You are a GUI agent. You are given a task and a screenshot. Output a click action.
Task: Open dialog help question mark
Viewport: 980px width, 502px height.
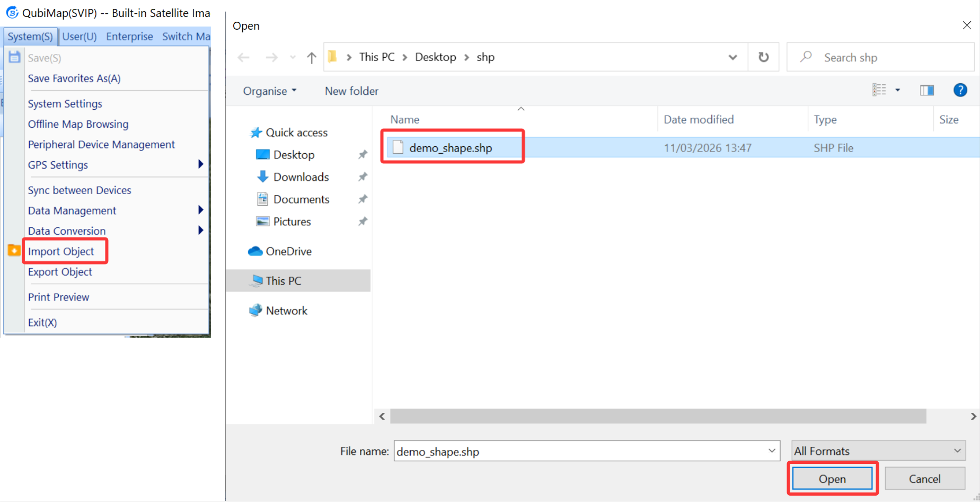coord(960,90)
